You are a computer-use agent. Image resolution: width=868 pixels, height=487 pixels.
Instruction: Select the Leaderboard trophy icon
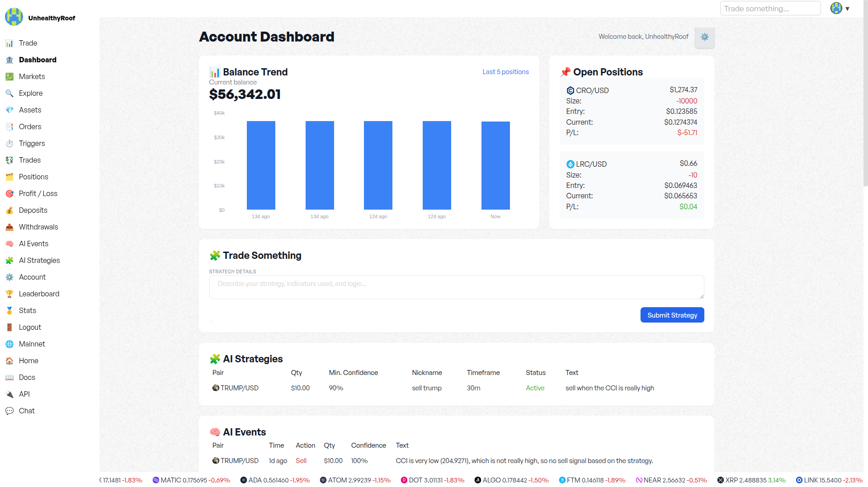pos(9,294)
